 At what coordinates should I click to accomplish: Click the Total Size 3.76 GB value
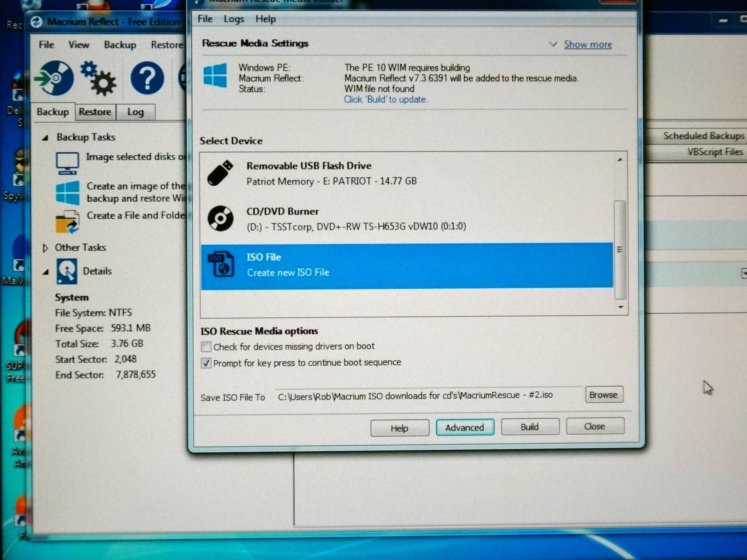(127, 343)
